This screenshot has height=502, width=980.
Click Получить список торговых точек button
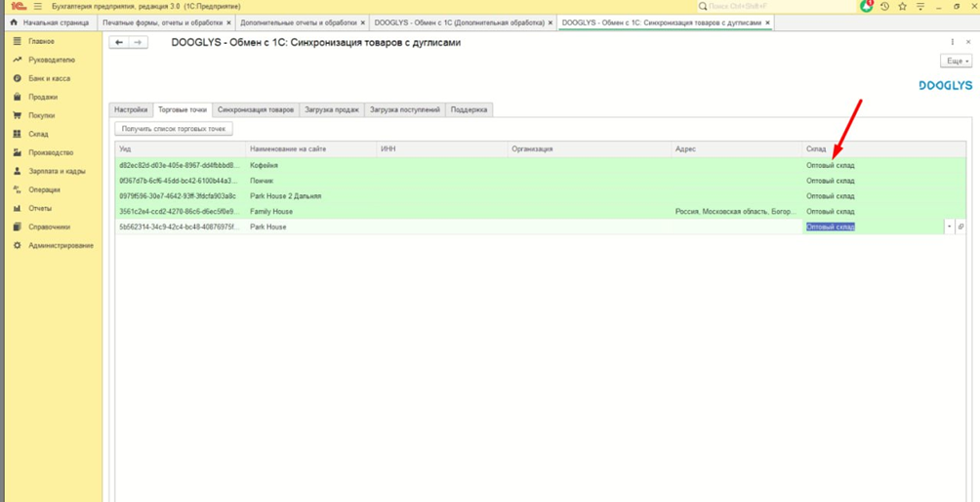(175, 129)
